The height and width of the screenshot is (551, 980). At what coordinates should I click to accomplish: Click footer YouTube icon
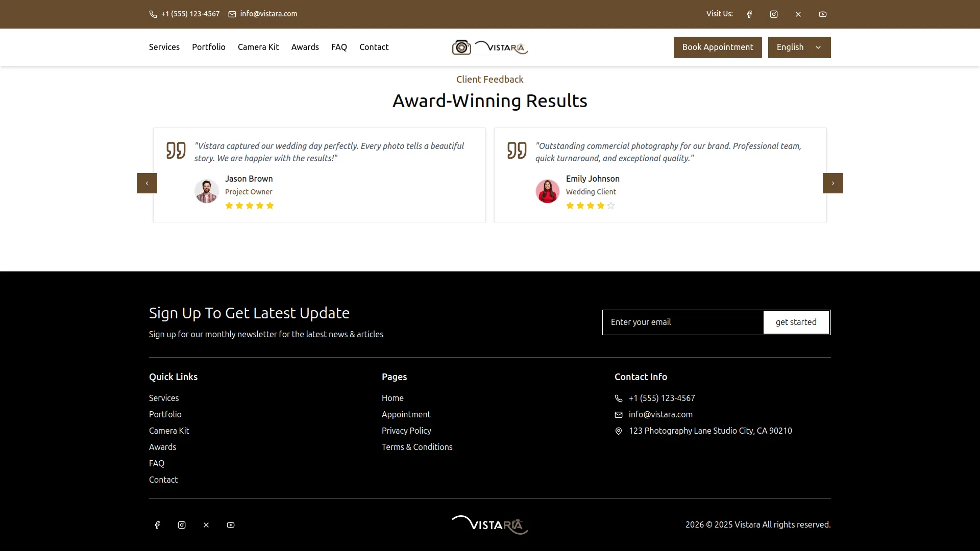[231, 525]
